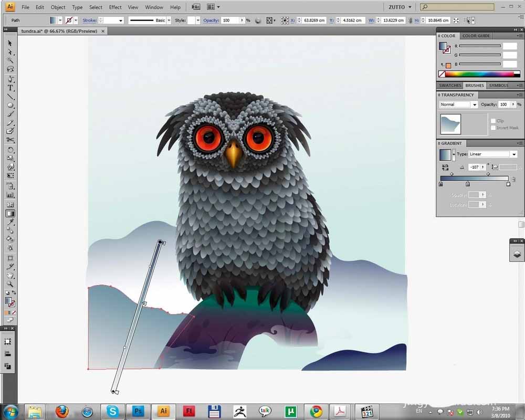Switch to the Symbols tab

(x=499, y=86)
